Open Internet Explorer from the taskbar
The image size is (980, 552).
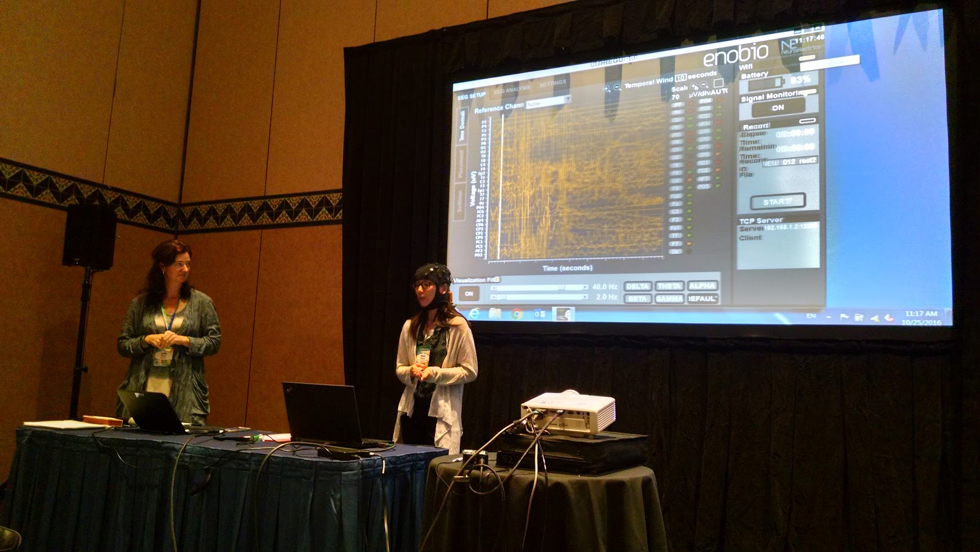coord(474,314)
